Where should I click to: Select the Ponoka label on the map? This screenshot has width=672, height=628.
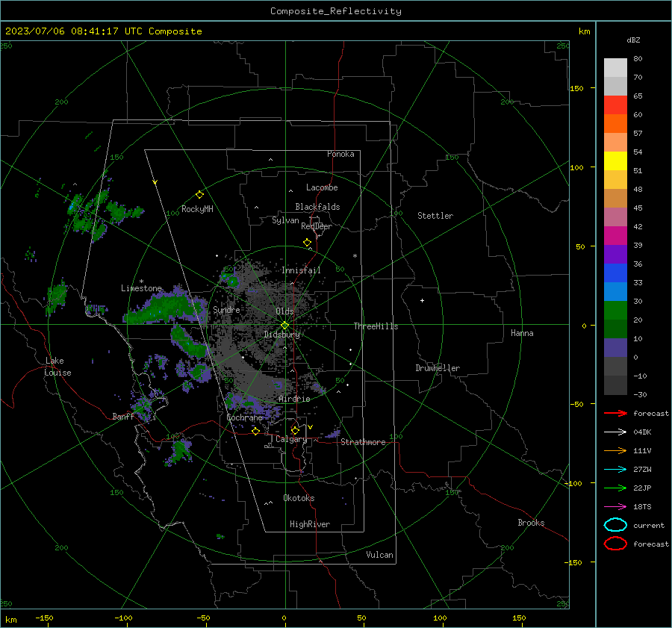click(x=340, y=154)
